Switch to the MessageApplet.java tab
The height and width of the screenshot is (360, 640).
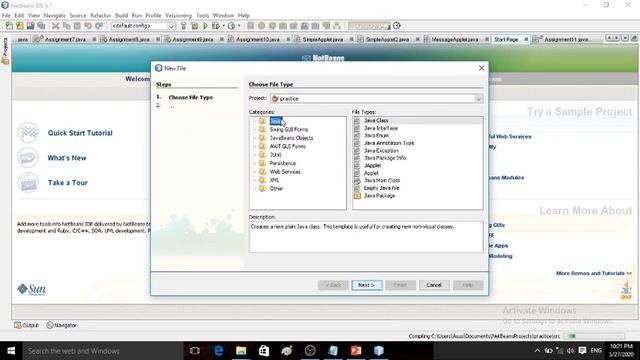click(455, 39)
